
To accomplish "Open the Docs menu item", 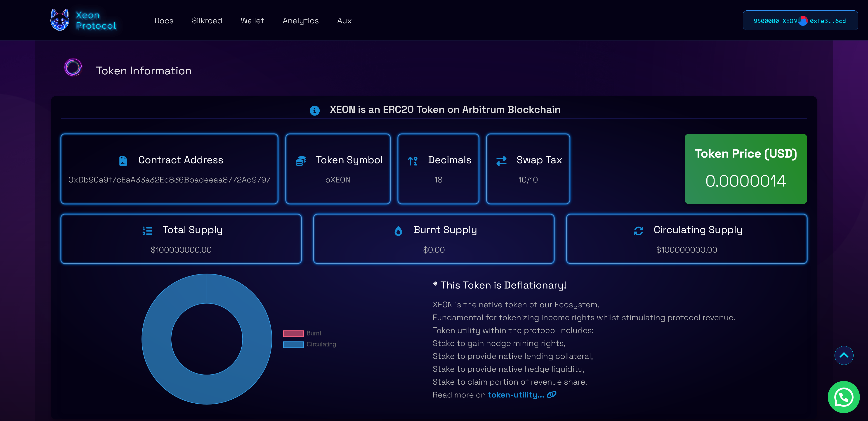I will point(163,21).
